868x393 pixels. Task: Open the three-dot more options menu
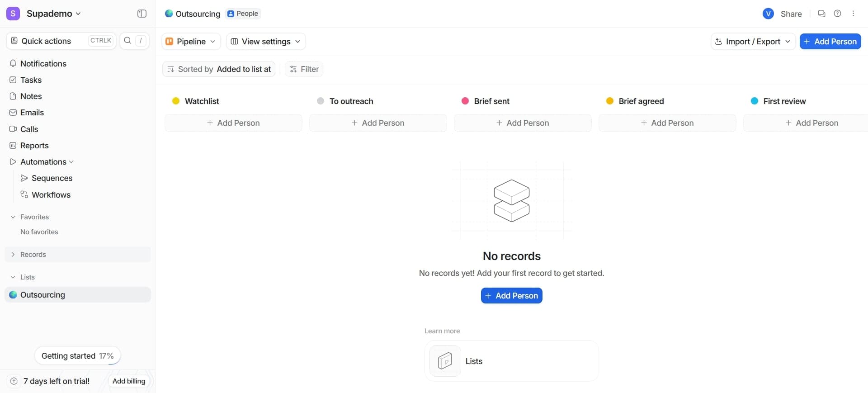click(853, 14)
